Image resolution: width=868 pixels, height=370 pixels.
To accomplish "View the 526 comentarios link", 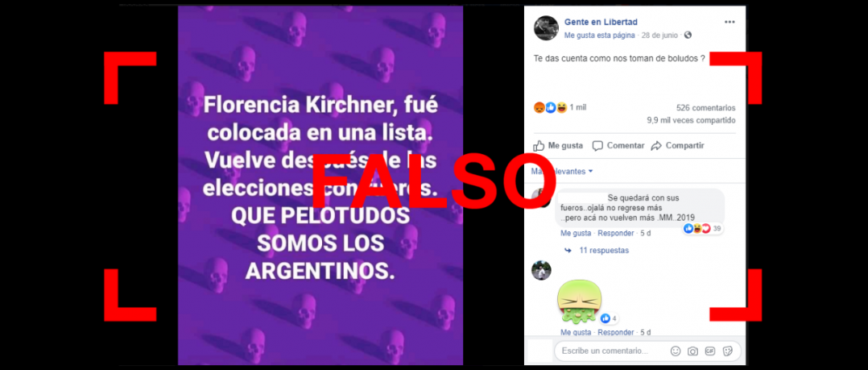I will 706,108.
